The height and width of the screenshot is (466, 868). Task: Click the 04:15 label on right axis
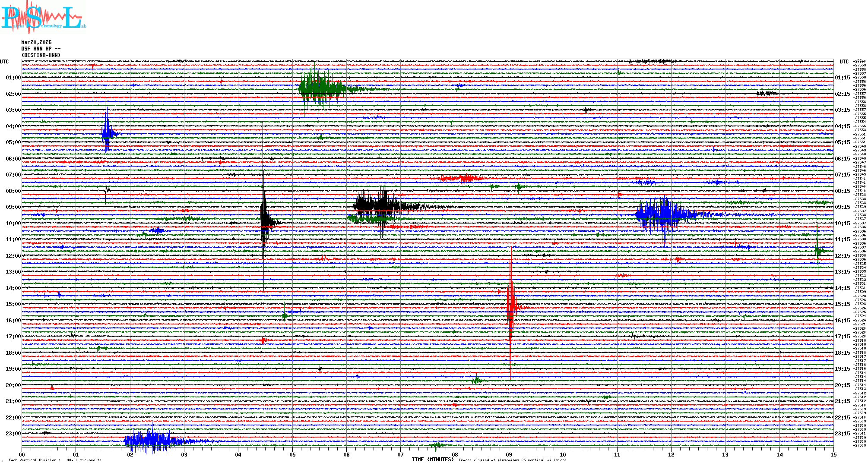coord(842,126)
